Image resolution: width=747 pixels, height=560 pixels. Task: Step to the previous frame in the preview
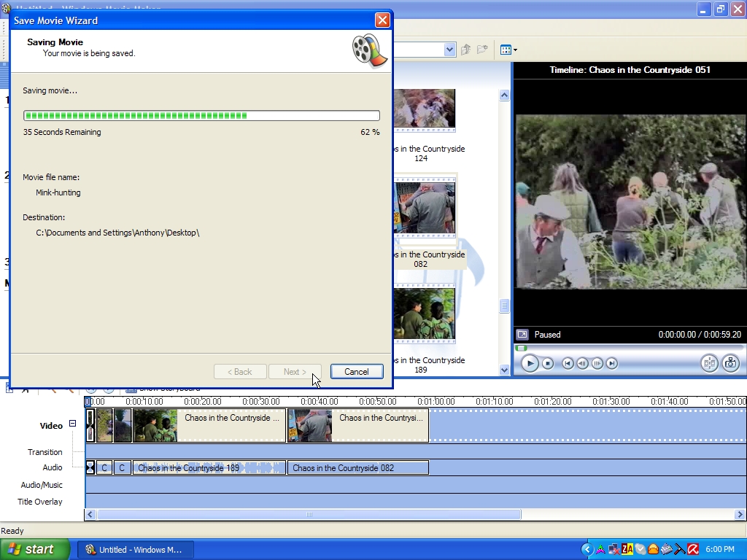(x=582, y=363)
